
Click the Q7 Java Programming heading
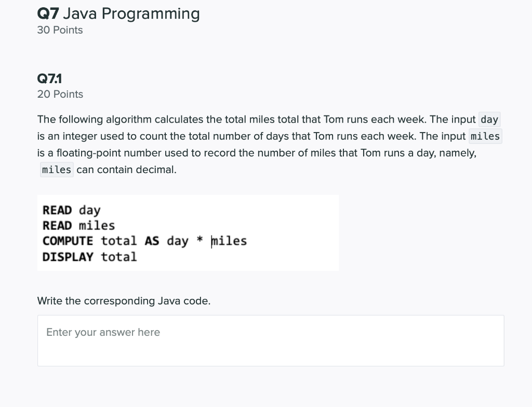pyautogui.click(x=118, y=14)
